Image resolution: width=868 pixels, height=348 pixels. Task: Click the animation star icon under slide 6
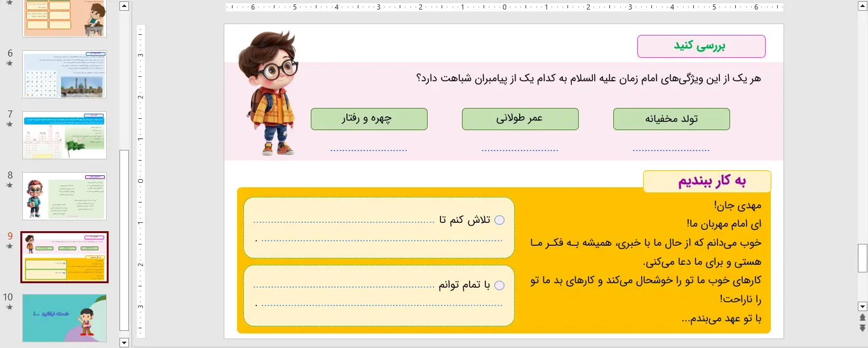10,64
